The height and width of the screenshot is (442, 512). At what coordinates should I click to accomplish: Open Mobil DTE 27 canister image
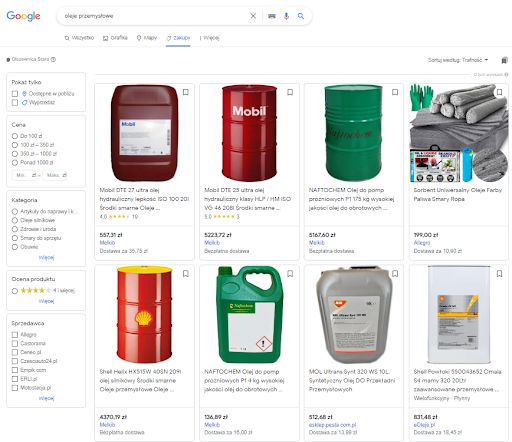[144, 133]
